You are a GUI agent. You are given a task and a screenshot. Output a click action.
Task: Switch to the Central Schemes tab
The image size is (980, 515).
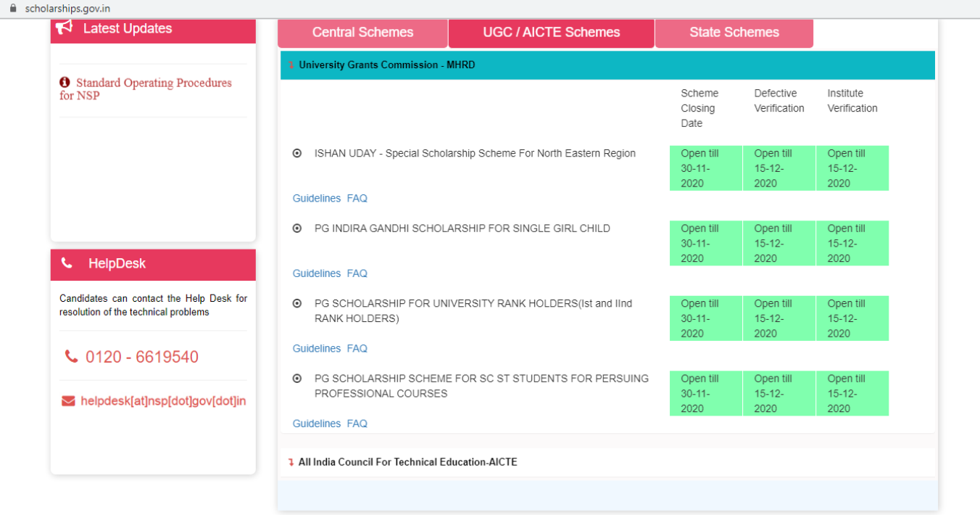tap(362, 33)
